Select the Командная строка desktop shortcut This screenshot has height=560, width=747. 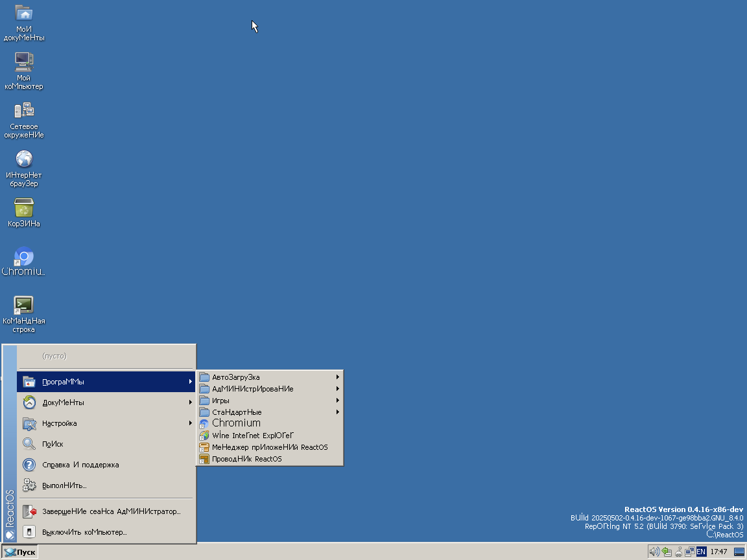pyautogui.click(x=24, y=315)
